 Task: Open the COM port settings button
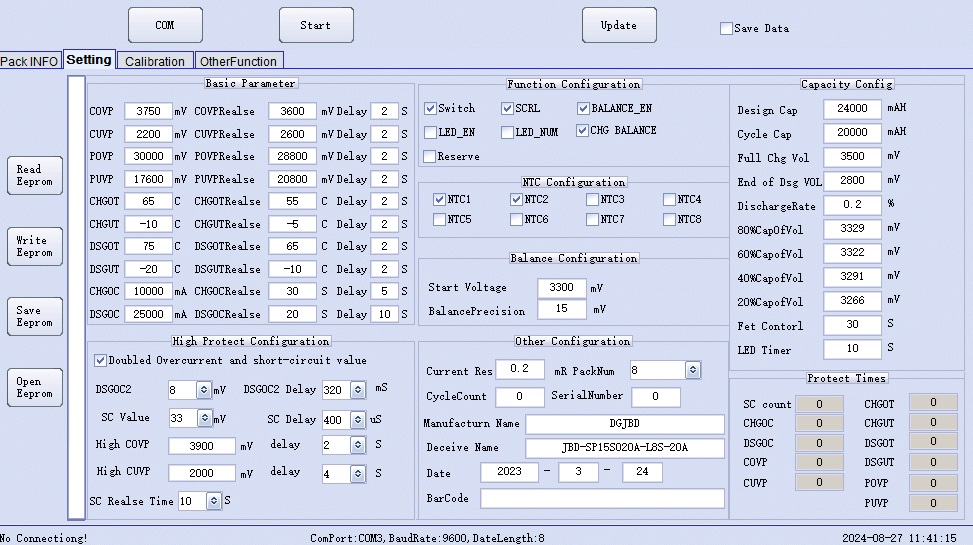pyautogui.click(x=165, y=25)
